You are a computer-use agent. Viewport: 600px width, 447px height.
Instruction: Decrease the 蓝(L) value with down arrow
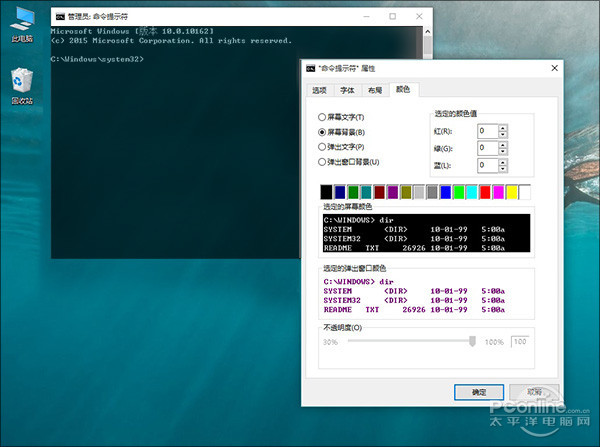pos(503,169)
